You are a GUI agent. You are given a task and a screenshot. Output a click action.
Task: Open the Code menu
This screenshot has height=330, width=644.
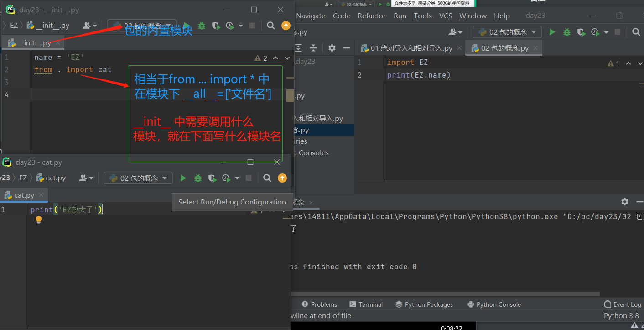342,16
